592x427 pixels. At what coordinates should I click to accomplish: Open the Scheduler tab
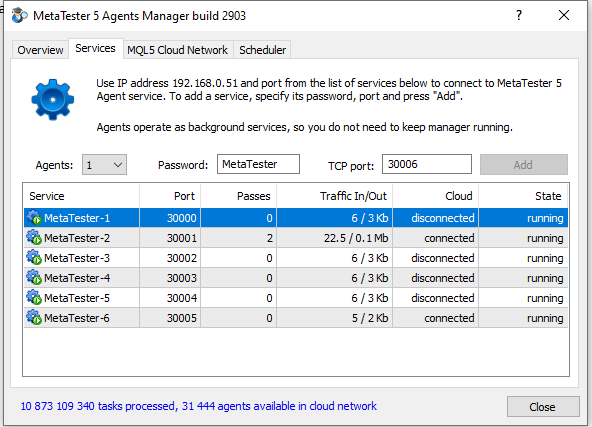click(x=262, y=50)
